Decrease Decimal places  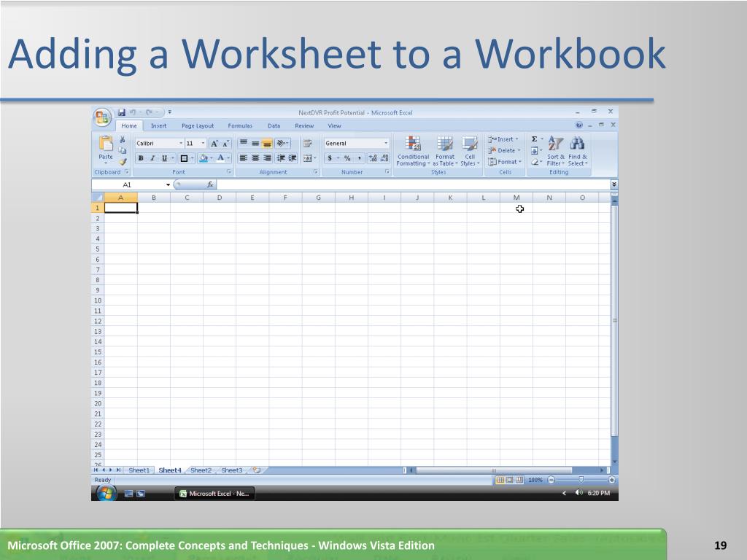(384, 158)
